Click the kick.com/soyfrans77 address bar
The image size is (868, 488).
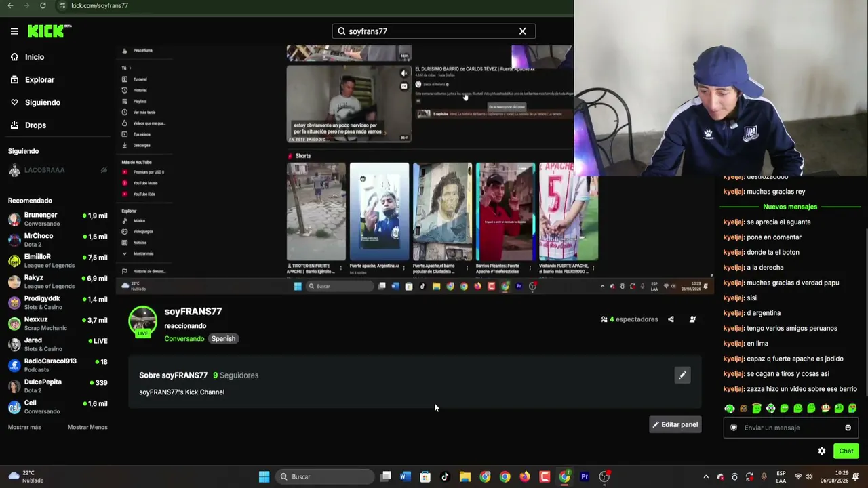[100, 5]
